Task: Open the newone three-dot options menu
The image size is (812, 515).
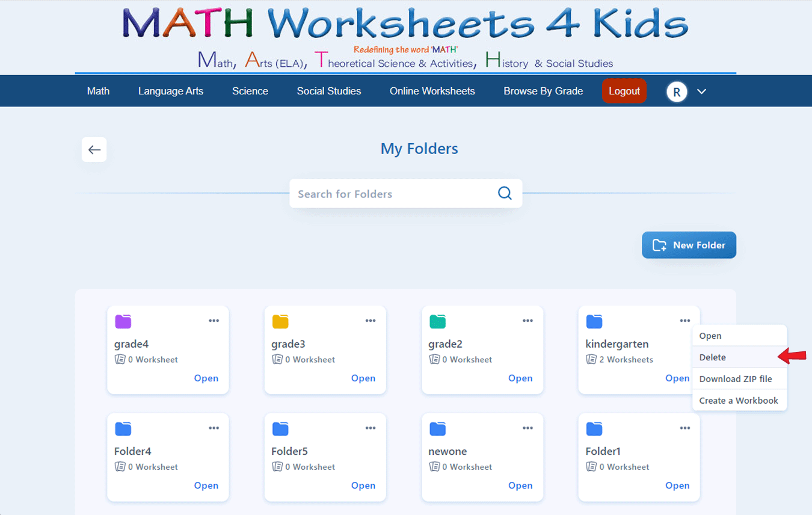Action: 527,428
